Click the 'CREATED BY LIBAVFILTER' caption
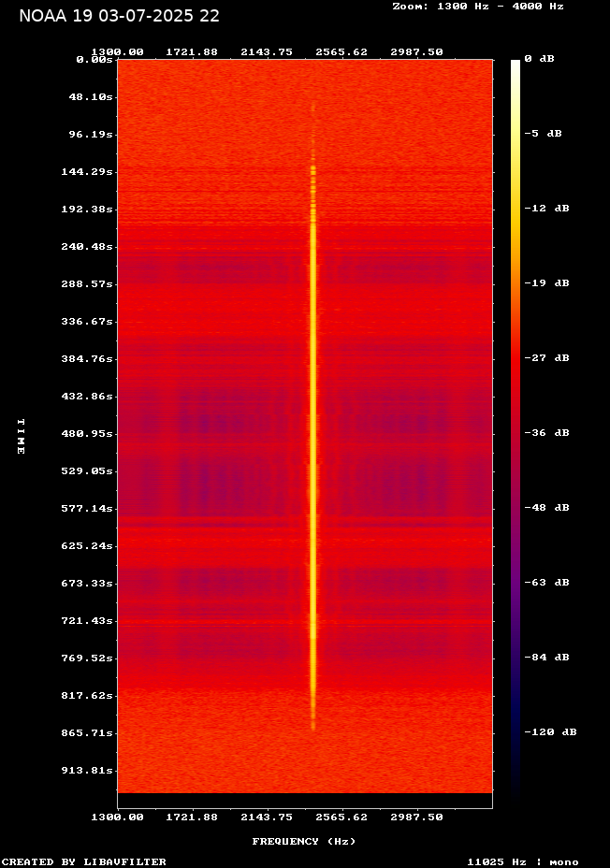 (x=84, y=861)
